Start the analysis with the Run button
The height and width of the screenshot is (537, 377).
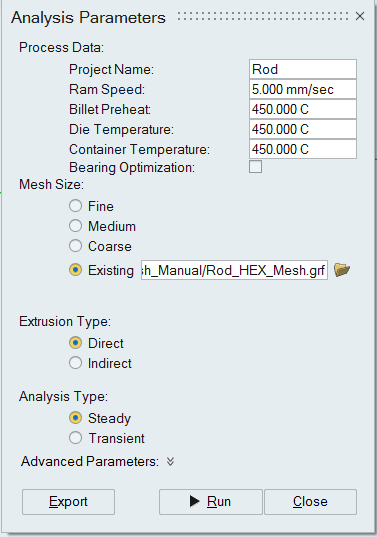(x=211, y=502)
